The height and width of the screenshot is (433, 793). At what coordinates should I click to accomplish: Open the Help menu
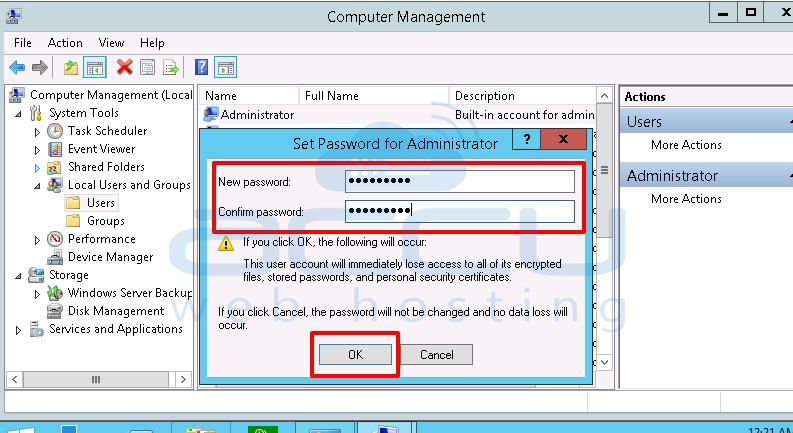click(152, 43)
